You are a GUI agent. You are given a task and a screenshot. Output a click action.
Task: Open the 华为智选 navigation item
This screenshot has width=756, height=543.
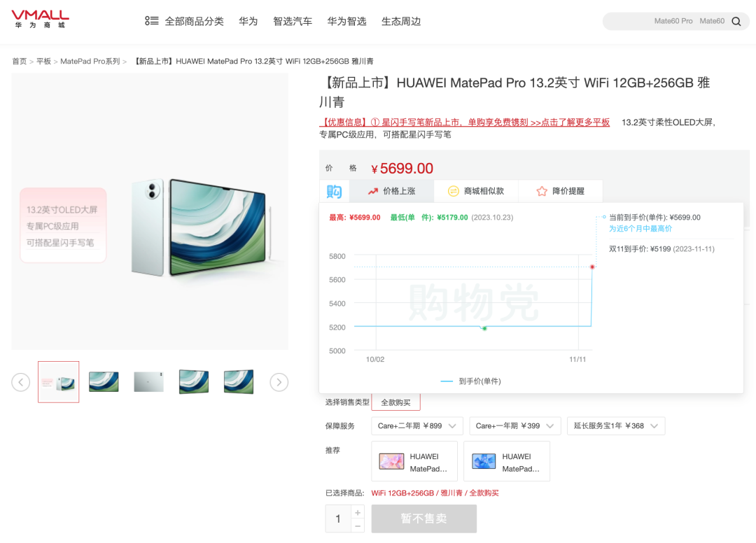coord(346,21)
